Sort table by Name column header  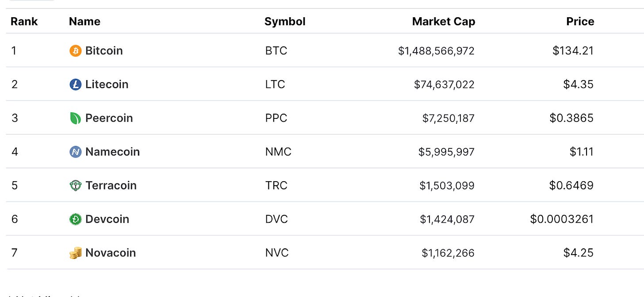tap(84, 22)
